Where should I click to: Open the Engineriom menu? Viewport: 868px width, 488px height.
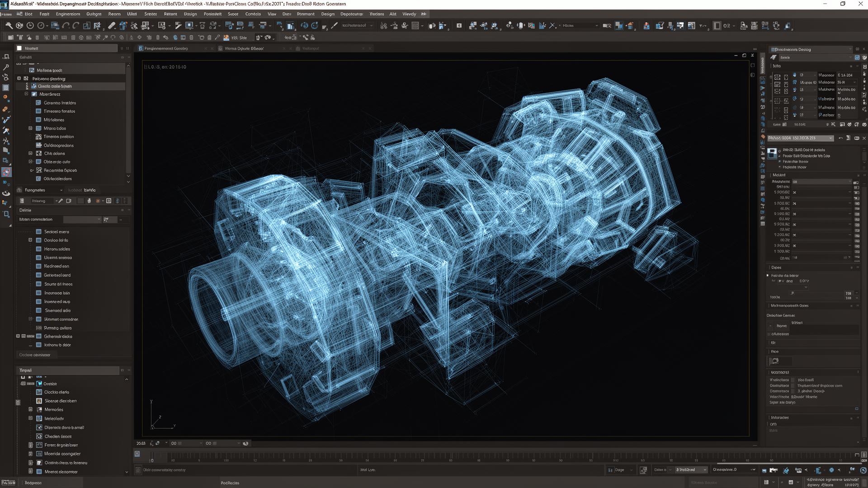[x=68, y=14]
